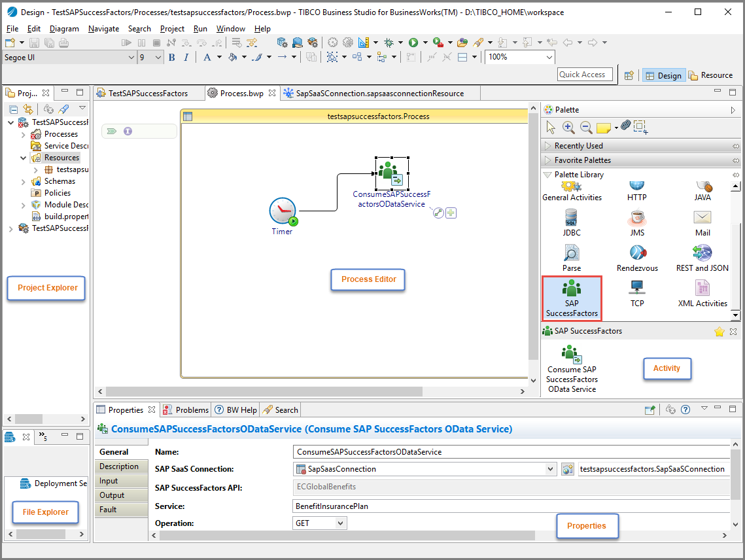Collapse the Resources tree folder

click(24, 158)
